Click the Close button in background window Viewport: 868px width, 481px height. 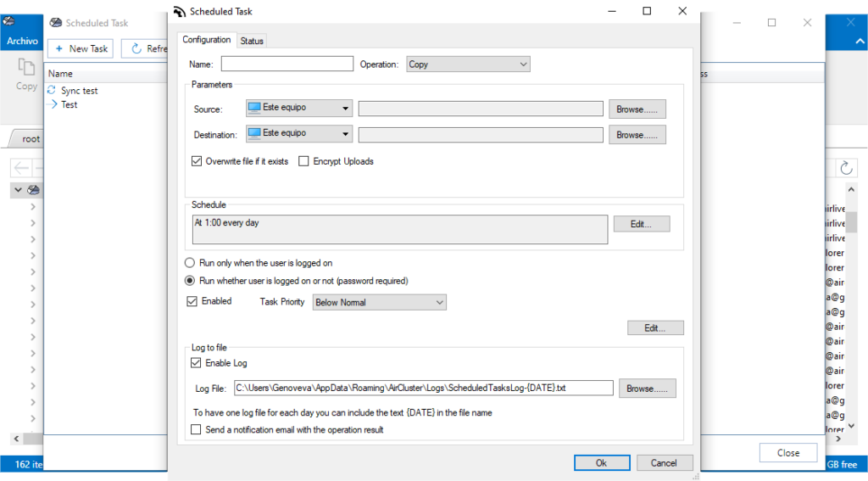point(788,453)
